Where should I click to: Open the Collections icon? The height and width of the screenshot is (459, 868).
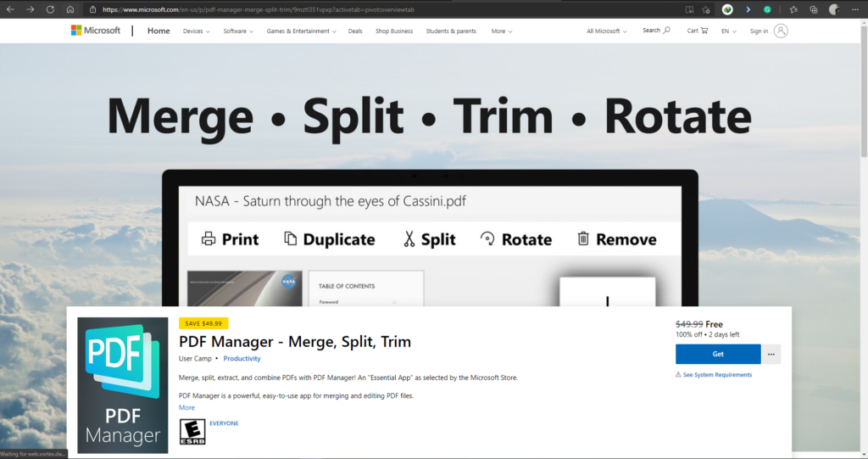[813, 9]
